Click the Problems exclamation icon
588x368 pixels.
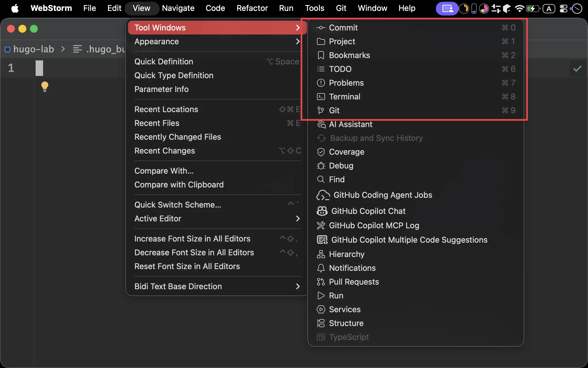click(321, 83)
